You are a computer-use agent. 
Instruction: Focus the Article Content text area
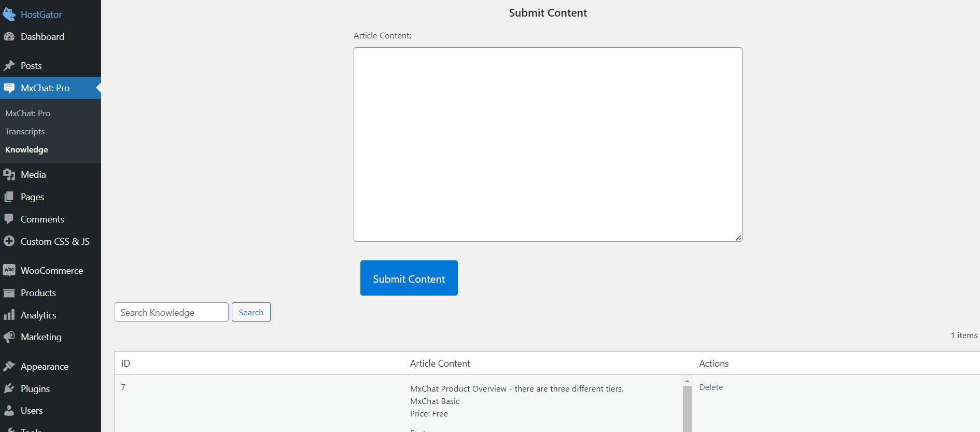click(548, 145)
